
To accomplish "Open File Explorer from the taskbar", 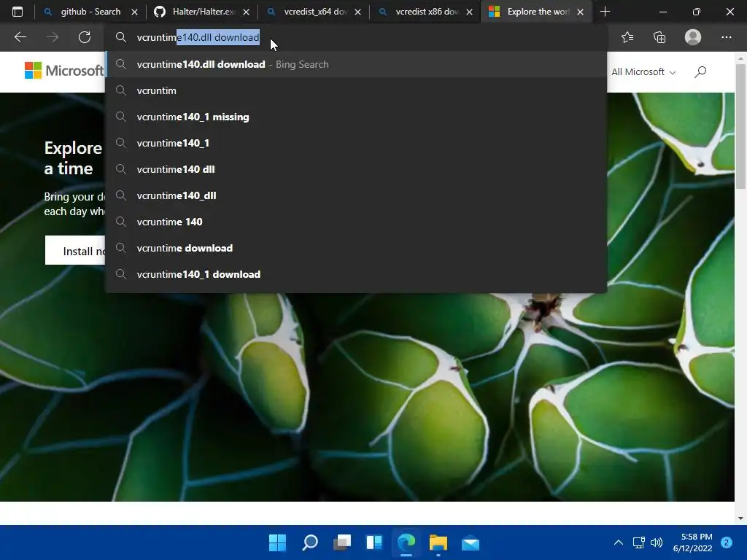I will [438, 542].
